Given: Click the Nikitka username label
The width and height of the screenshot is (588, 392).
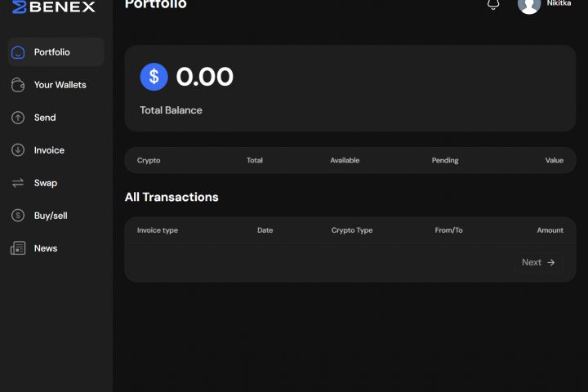Looking at the screenshot, I should [559, 4].
